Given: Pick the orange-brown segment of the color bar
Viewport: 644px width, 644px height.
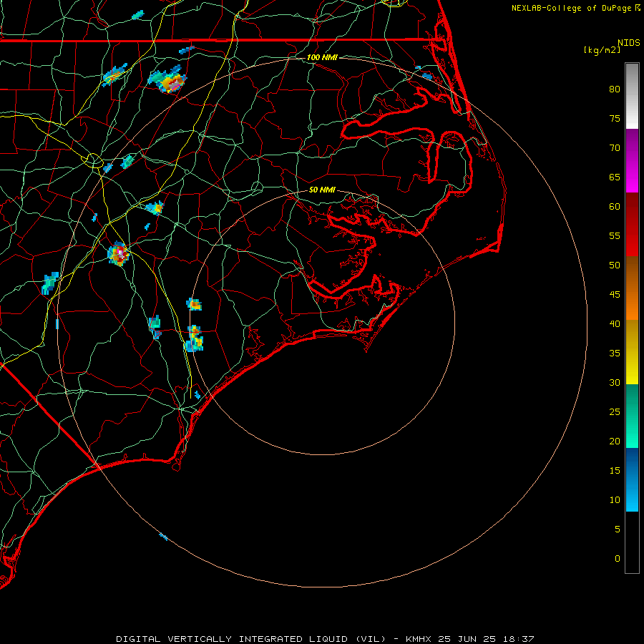Looking at the screenshot, I should click(632, 288).
